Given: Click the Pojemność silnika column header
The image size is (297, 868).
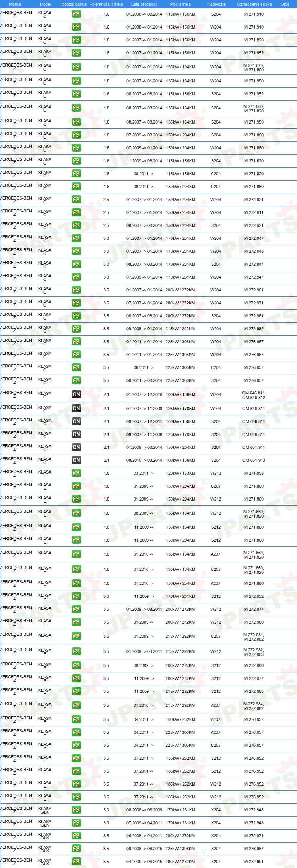Looking at the screenshot, I should (106, 4).
